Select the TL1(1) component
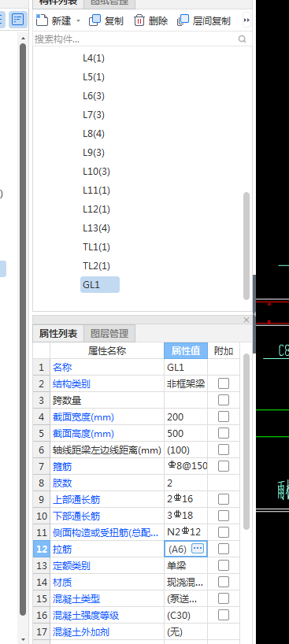Screen dimensions: 289x644 point(96,247)
